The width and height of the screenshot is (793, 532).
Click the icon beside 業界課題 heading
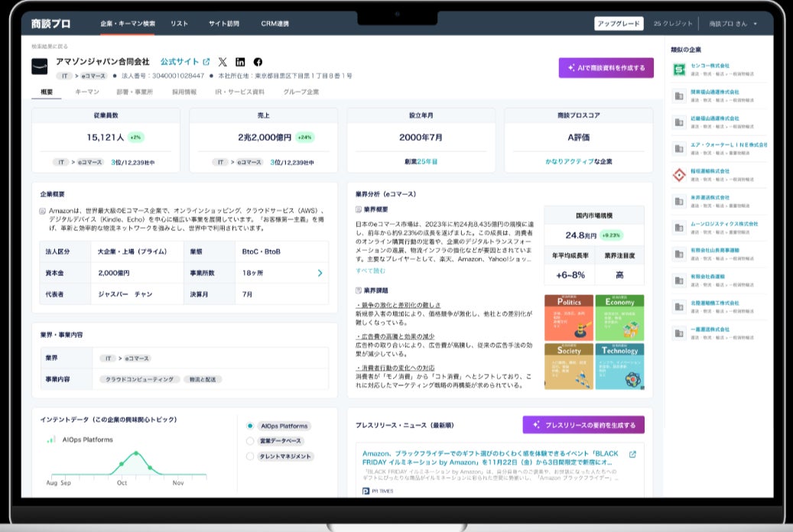click(359, 290)
